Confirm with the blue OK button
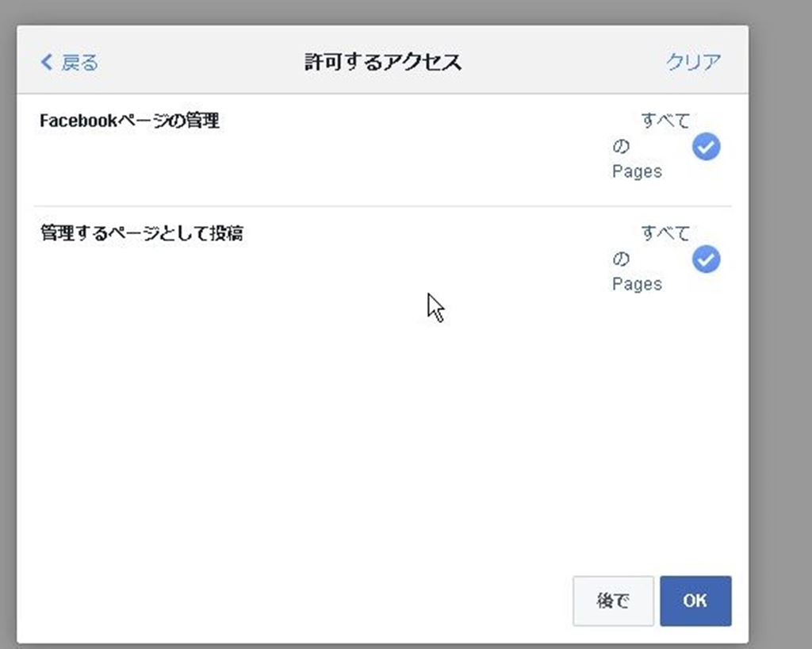The image size is (812, 649). click(x=695, y=601)
